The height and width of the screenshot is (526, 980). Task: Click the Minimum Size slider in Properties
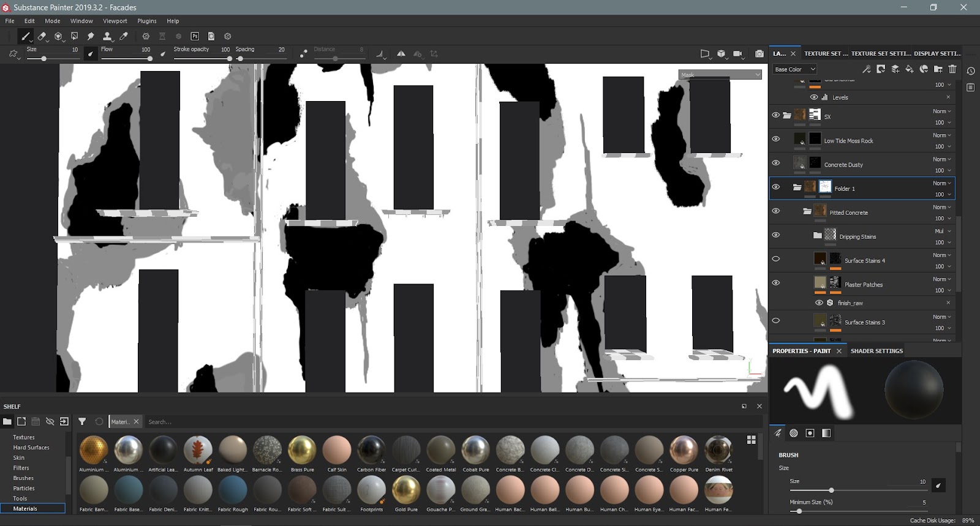pos(858,511)
